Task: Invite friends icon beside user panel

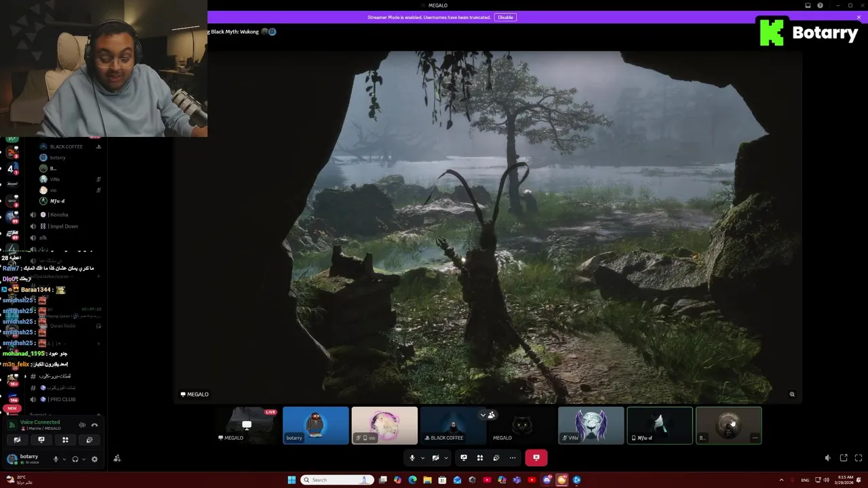Action: click(x=117, y=459)
